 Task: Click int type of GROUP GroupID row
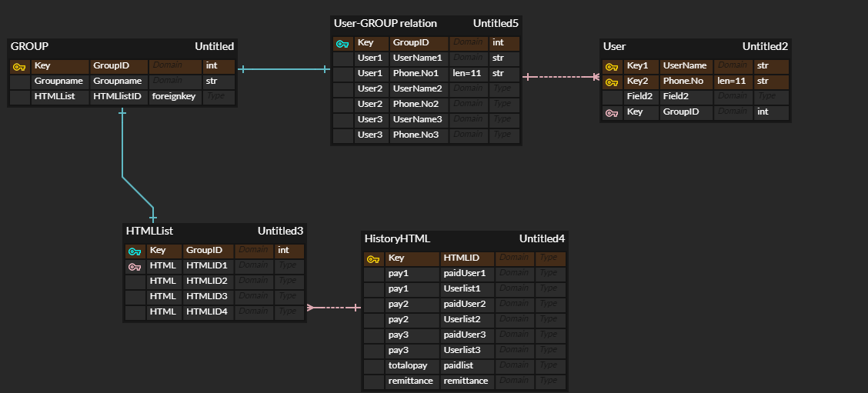tap(219, 66)
